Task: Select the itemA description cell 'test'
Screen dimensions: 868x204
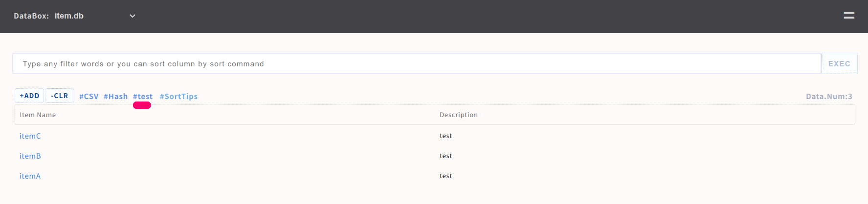Action: [x=446, y=176]
